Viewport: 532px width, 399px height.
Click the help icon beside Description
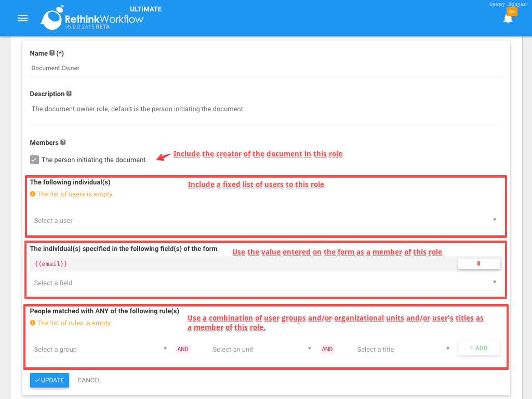(x=68, y=94)
